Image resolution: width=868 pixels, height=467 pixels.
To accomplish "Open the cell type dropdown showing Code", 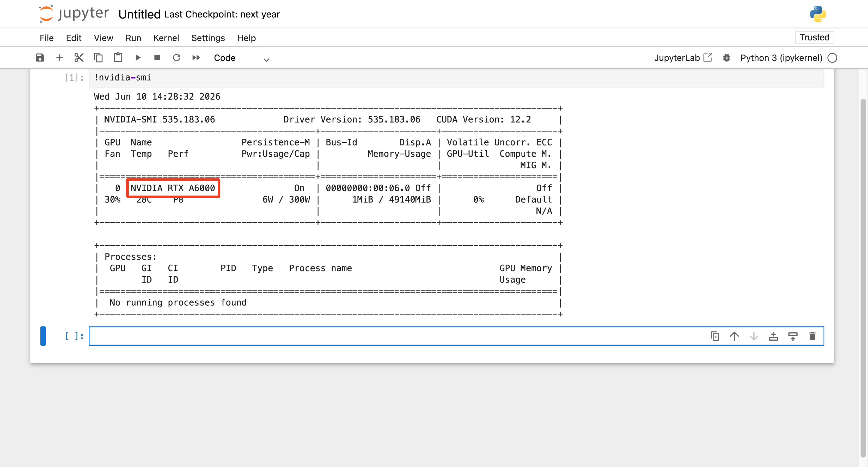I will pos(241,58).
